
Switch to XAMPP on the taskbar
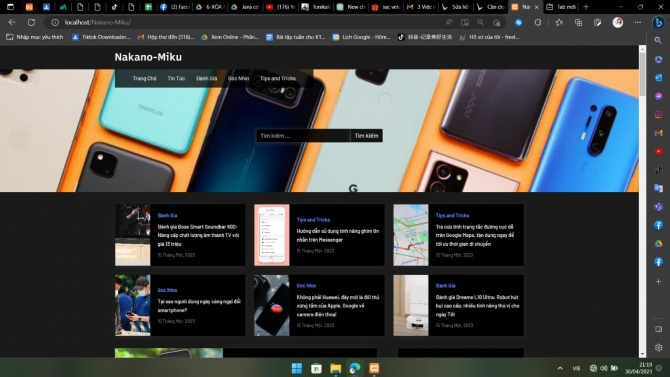coord(374,368)
